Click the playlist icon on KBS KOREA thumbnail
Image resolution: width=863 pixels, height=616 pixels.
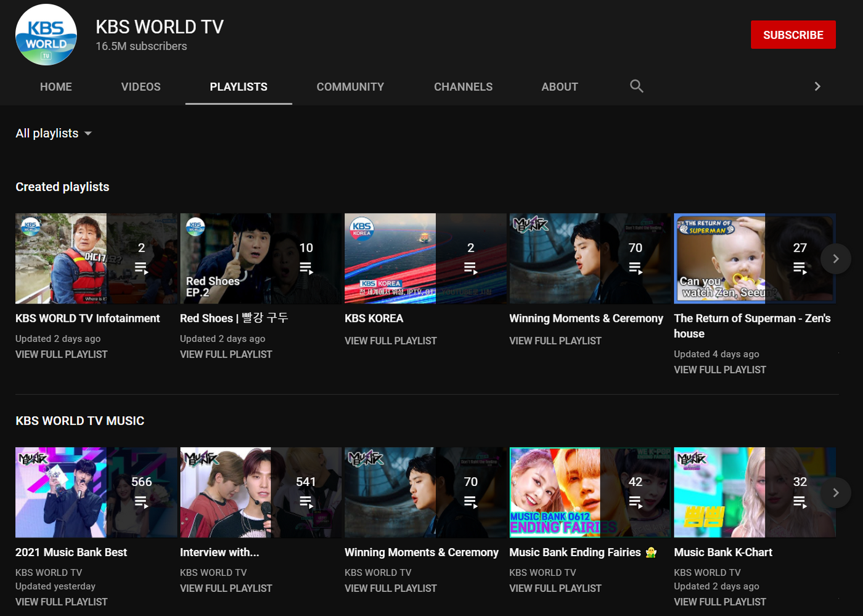pos(471,267)
